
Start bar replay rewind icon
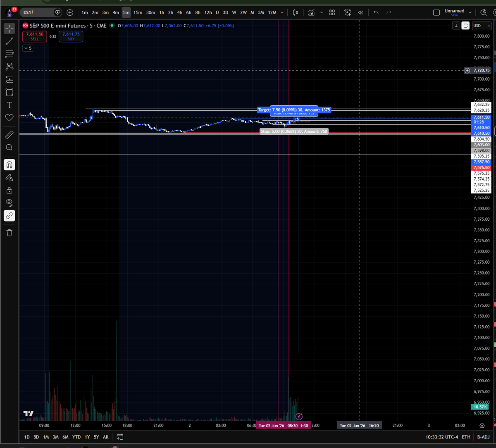[360, 12]
